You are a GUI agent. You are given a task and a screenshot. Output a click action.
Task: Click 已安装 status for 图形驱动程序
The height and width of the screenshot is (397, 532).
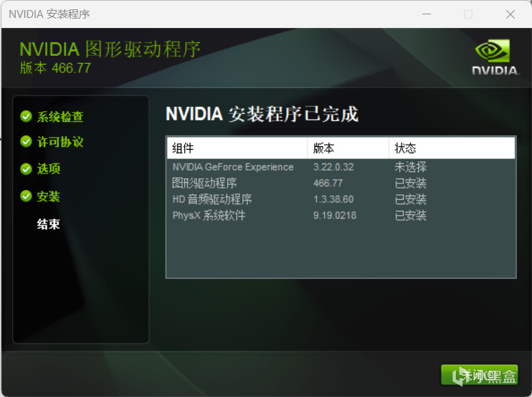click(x=411, y=183)
